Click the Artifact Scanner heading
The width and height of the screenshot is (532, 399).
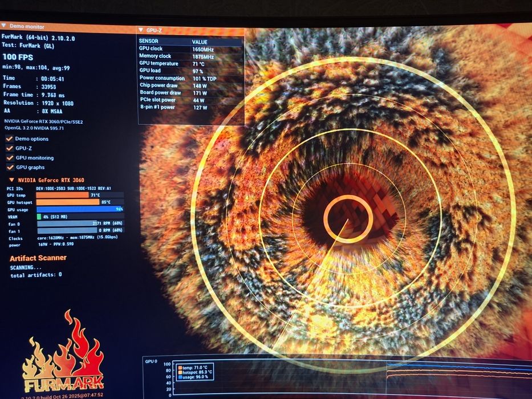pyautogui.click(x=38, y=258)
